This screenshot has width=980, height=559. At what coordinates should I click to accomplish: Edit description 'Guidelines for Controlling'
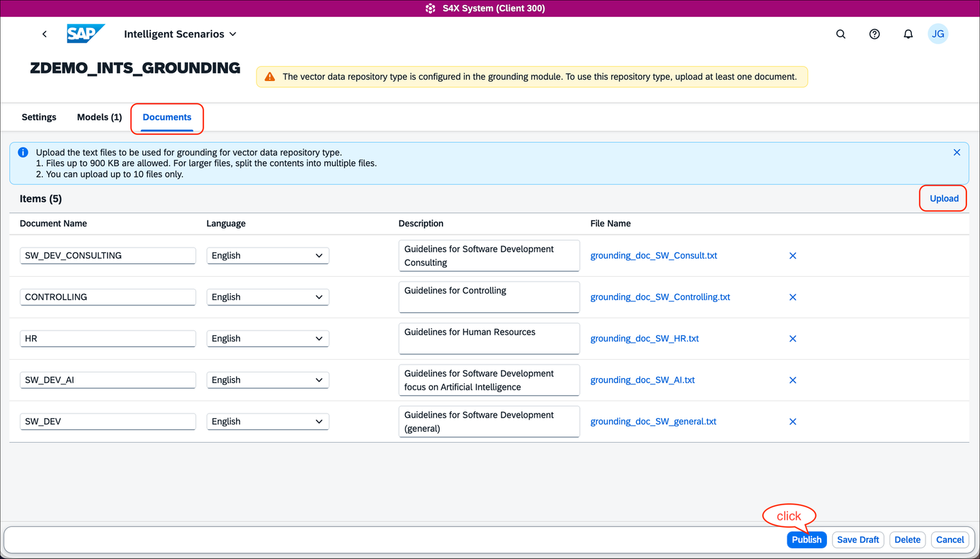point(489,297)
